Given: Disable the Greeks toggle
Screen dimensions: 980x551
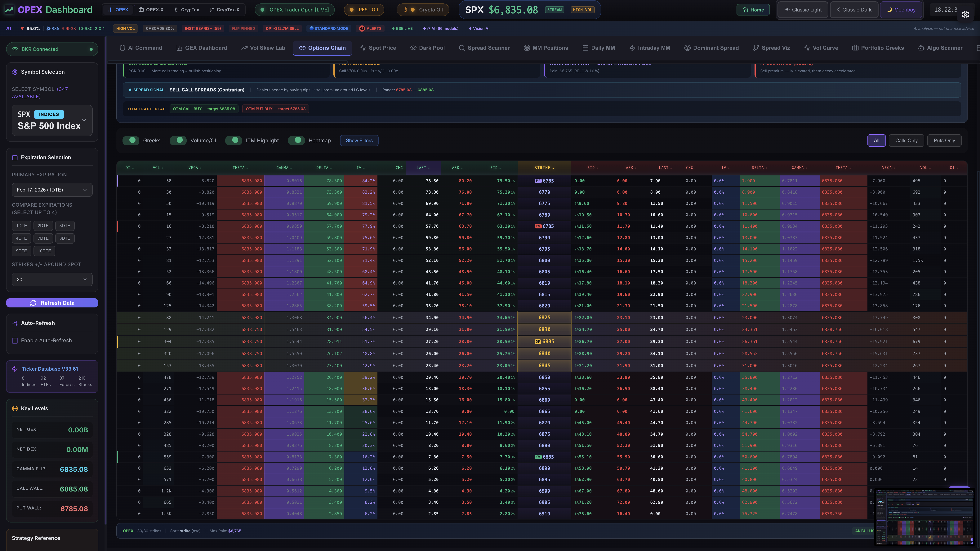Looking at the screenshot, I should 131,140.
